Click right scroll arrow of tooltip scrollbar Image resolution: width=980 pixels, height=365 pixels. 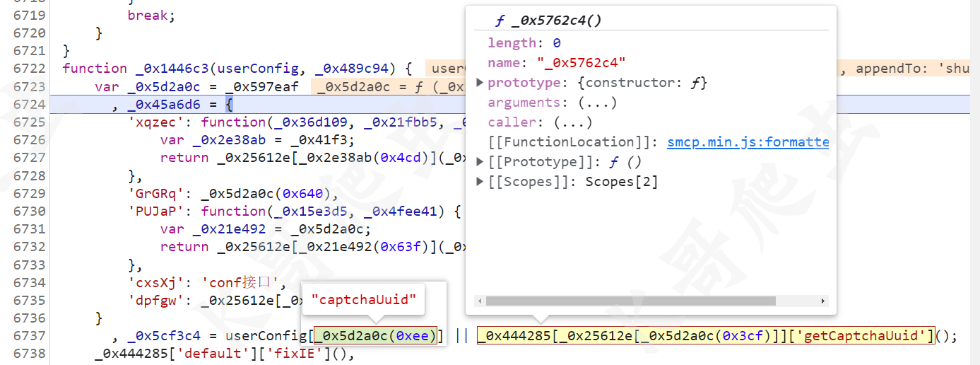point(823,301)
